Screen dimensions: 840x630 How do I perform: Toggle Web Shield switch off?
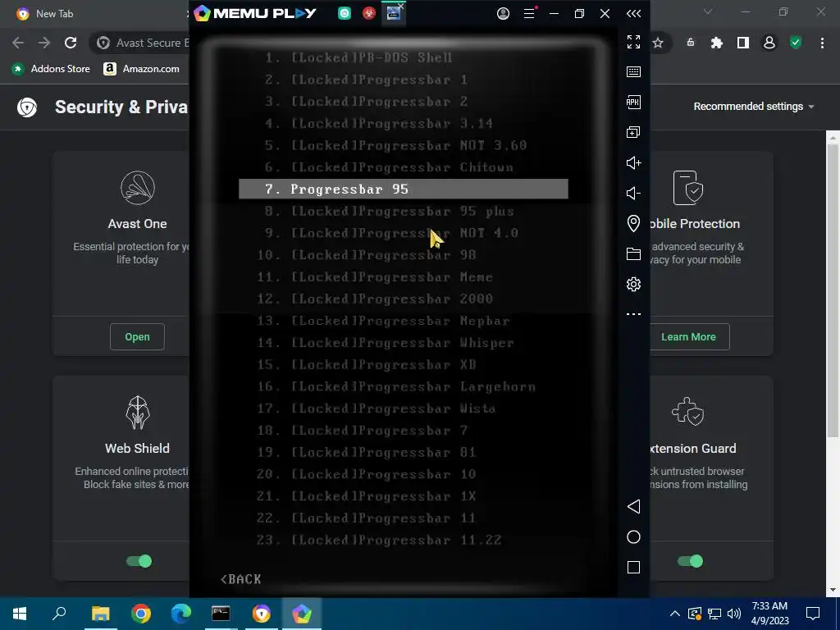coord(139,561)
